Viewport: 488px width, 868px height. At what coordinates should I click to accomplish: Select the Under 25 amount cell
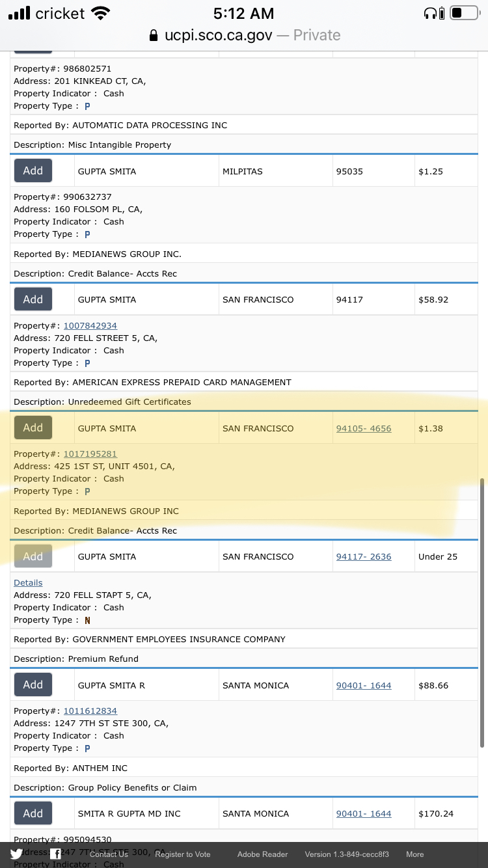click(x=446, y=556)
